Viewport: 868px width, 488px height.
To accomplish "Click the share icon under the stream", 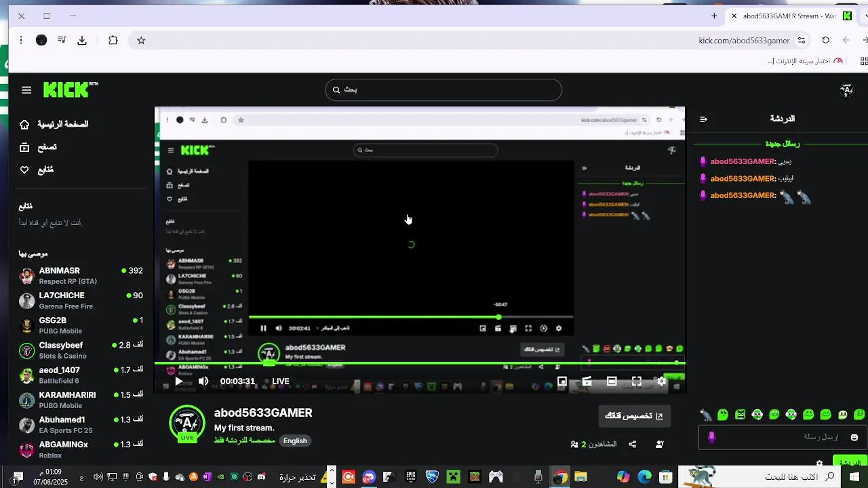I will 633,445.
